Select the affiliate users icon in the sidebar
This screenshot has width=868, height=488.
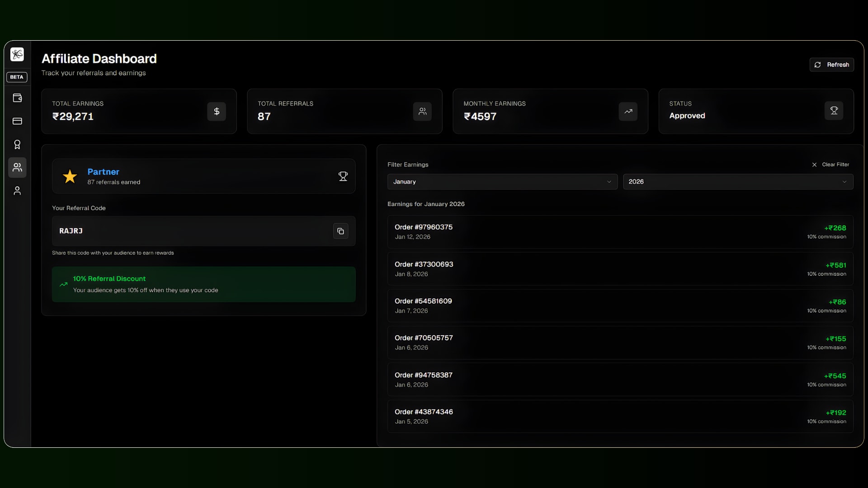(17, 168)
